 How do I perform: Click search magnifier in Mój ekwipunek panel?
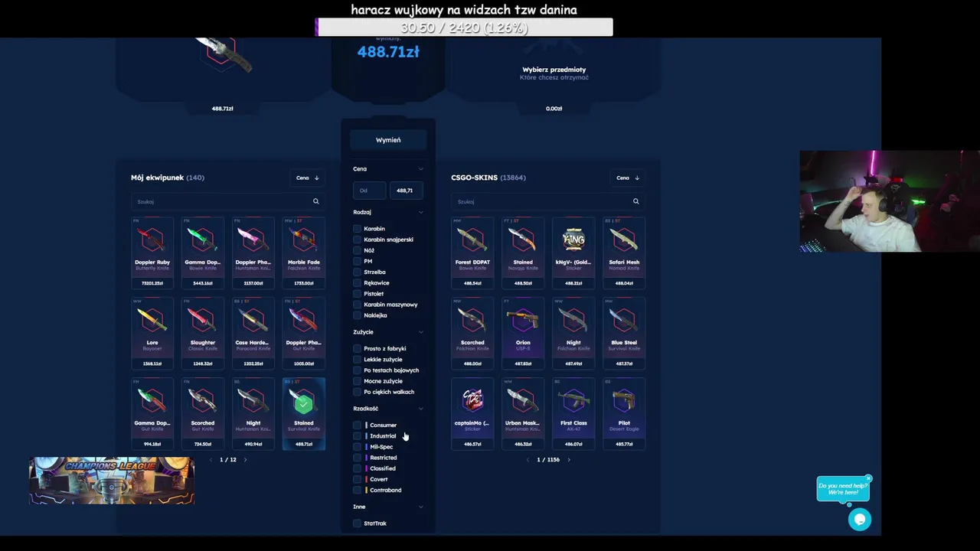(x=315, y=201)
